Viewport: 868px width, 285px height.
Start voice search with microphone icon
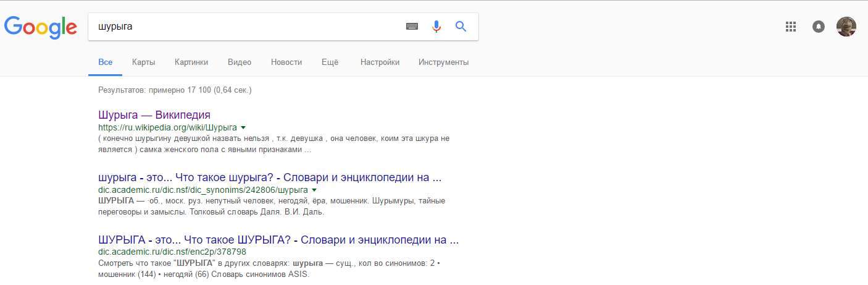pos(436,27)
